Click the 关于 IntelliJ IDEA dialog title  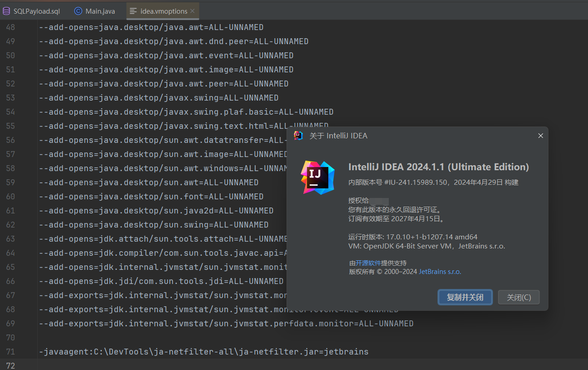338,136
